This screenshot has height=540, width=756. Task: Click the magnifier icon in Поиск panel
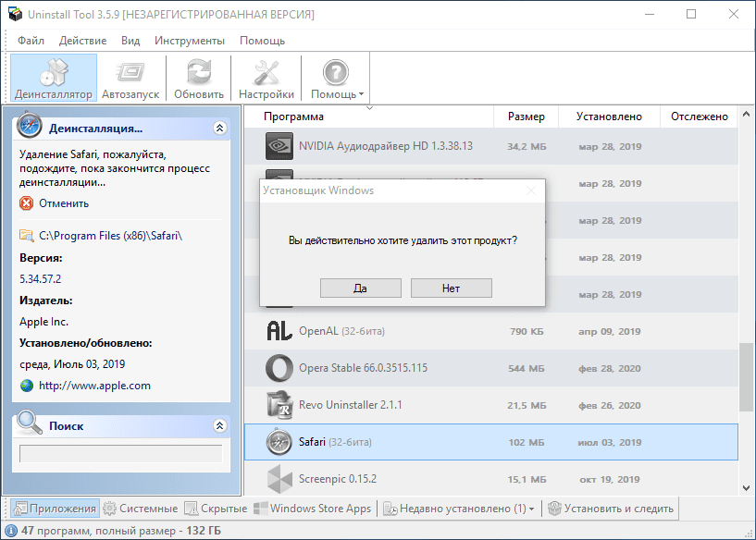pos(29,422)
